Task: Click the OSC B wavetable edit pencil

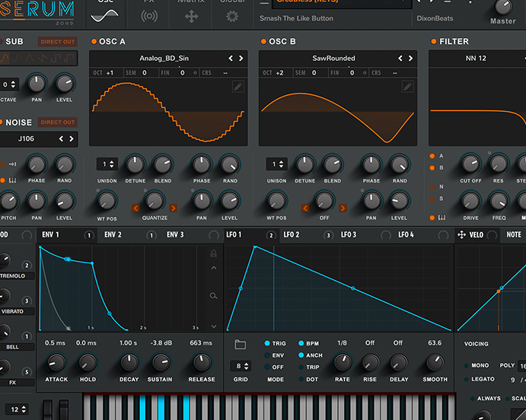Action: (408, 87)
